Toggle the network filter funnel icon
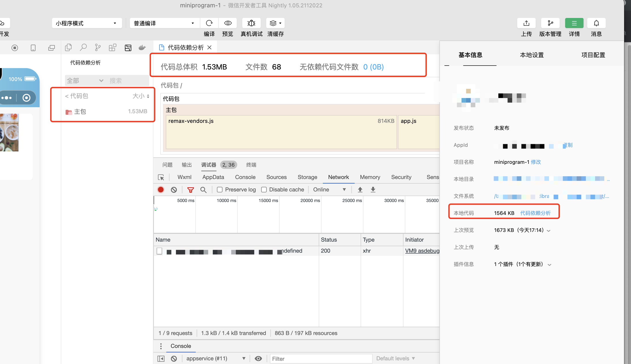This screenshot has width=631, height=364. pos(190,190)
